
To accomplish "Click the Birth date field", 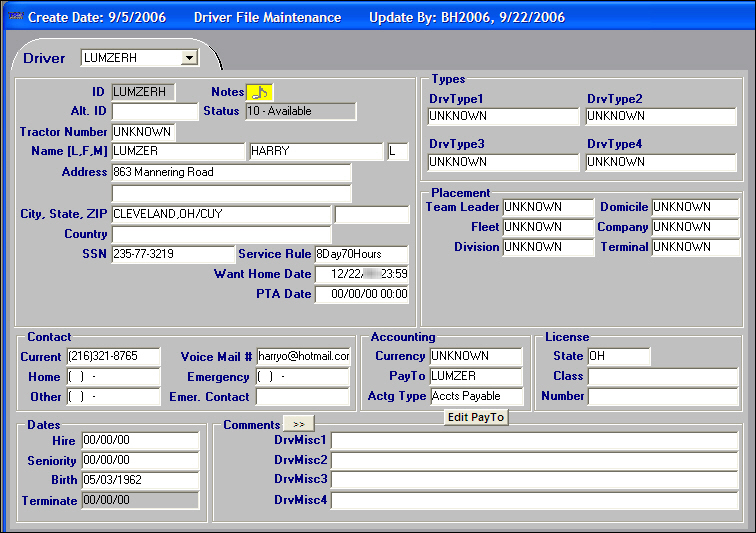I will pos(140,480).
